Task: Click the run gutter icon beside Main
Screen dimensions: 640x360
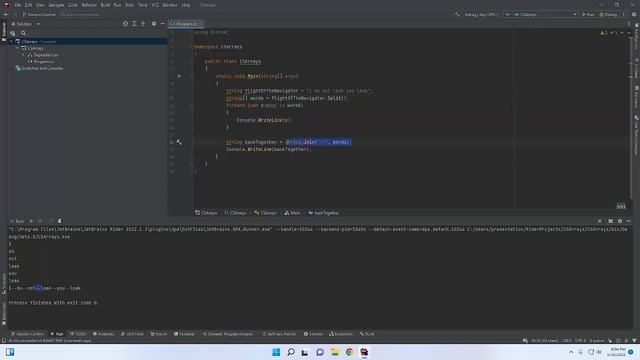Action: (179, 76)
